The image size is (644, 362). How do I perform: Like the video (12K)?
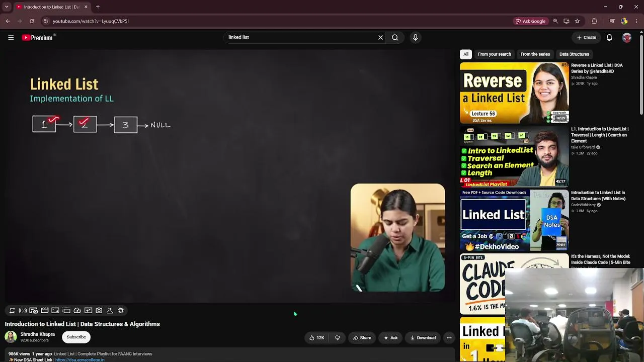pyautogui.click(x=317, y=338)
